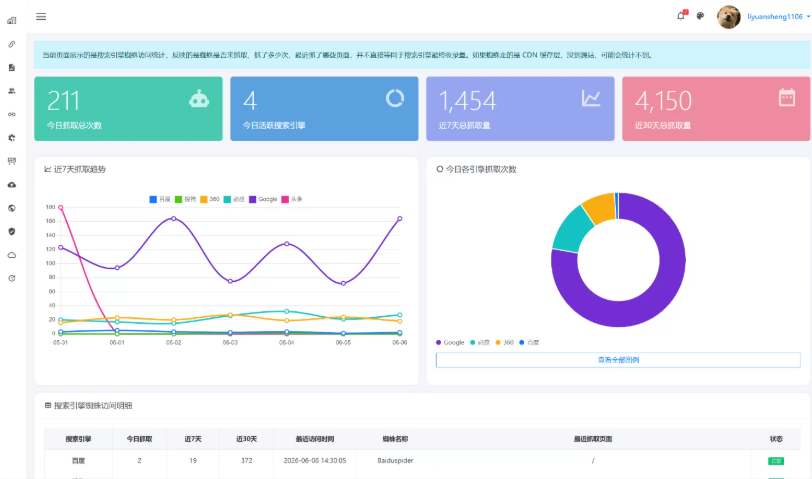Viewport: 812px width, 479px height.
Task: Click the Google data point at 06-06
Action: pos(400,219)
